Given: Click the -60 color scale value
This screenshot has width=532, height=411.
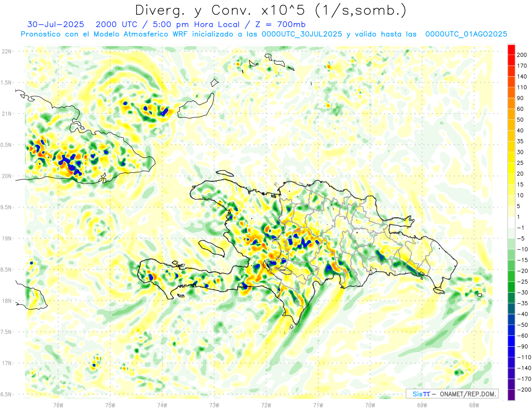Looking at the screenshot, I should tap(522, 336).
